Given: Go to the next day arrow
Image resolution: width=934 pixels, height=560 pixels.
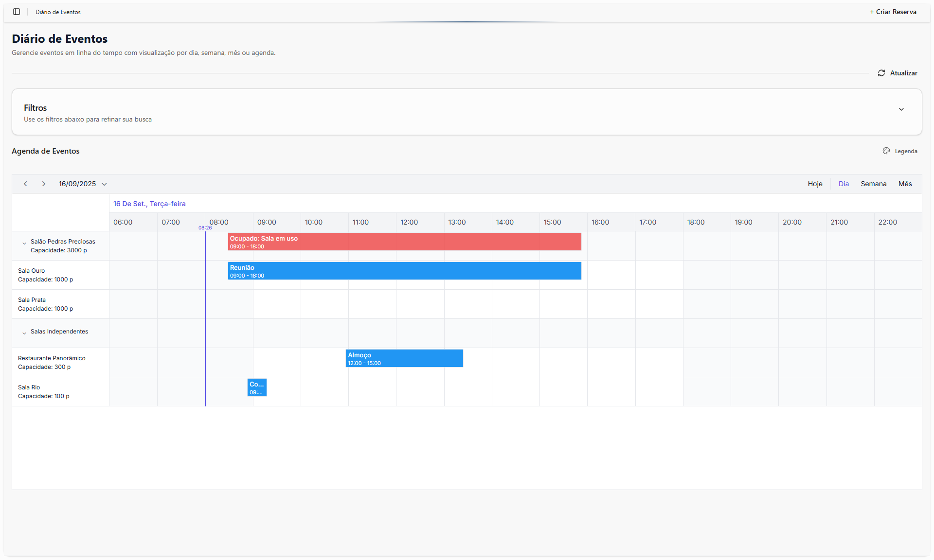Looking at the screenshot, I should [x=44, y=184].
